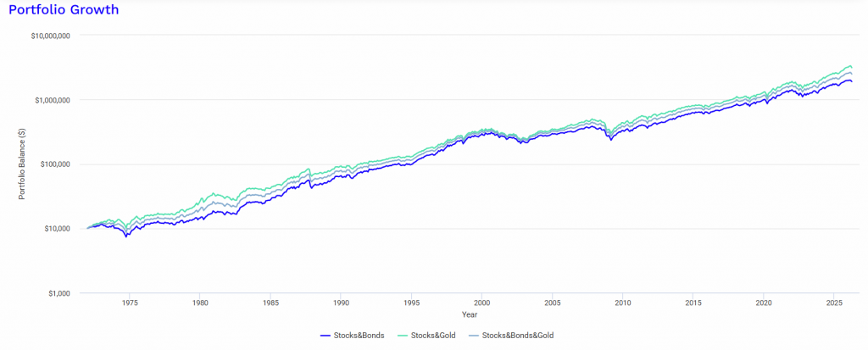Select the $100,000 y-axis label
868x350 pixels.
(x=54, y=164)
